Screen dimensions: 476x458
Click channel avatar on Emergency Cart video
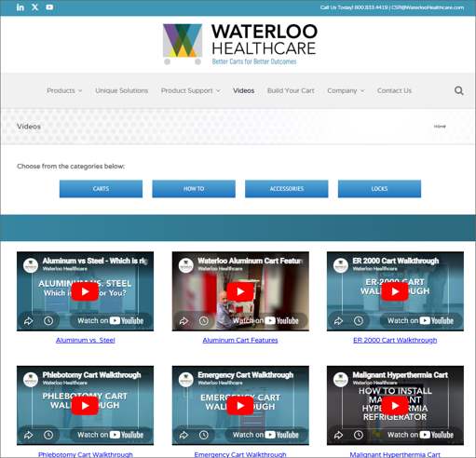pyautogui.click(x=186, y=380)
